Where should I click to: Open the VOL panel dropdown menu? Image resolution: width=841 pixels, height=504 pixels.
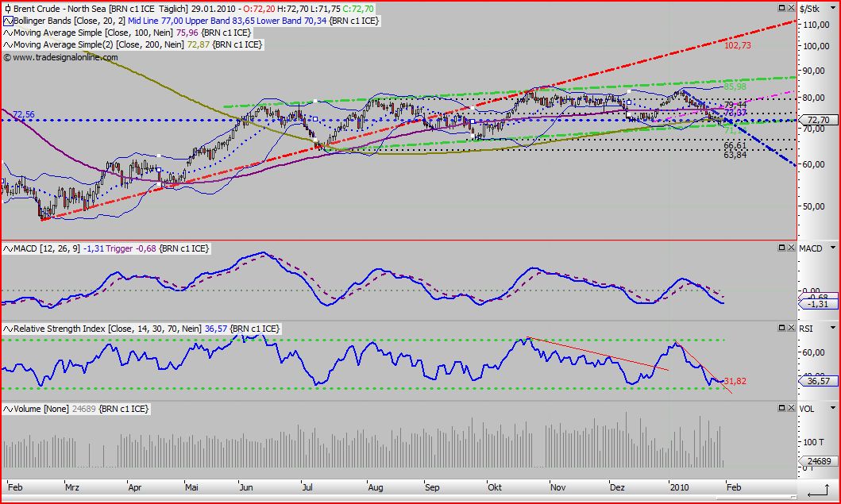832,408
